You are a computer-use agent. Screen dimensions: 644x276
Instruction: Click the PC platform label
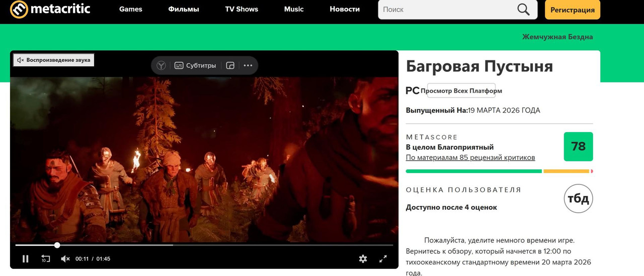click(413, 90)
